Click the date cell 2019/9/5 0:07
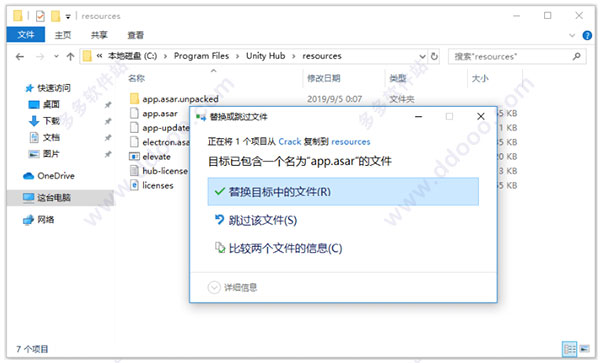The image size is (600, 363). pos(334,99)
